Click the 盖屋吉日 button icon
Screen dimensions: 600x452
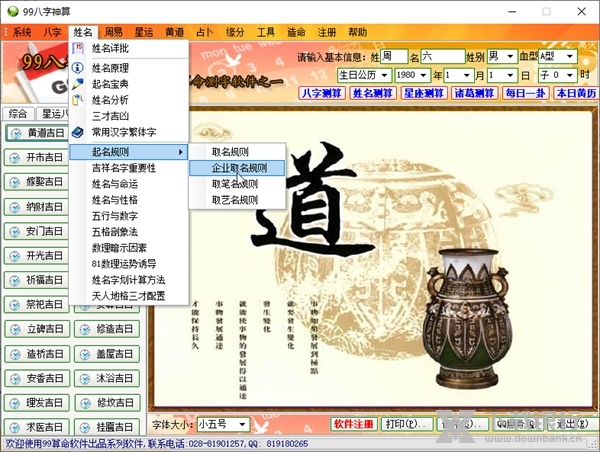85,354
